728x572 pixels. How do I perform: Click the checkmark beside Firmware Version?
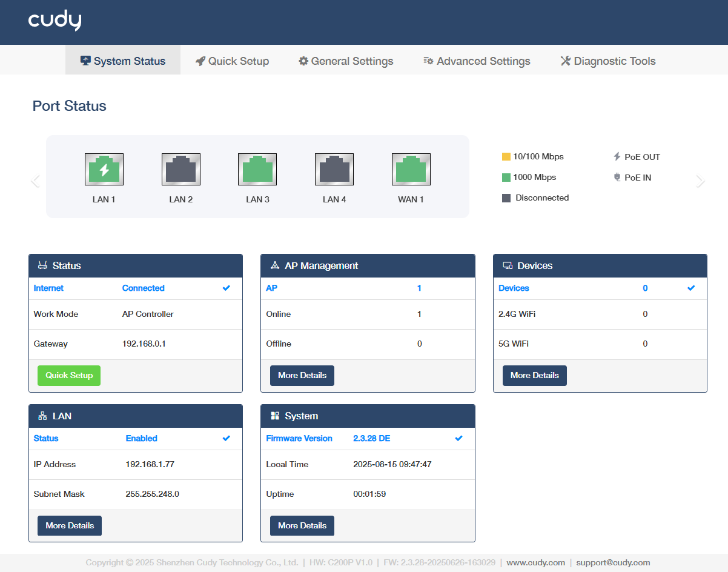click(459, 438)
